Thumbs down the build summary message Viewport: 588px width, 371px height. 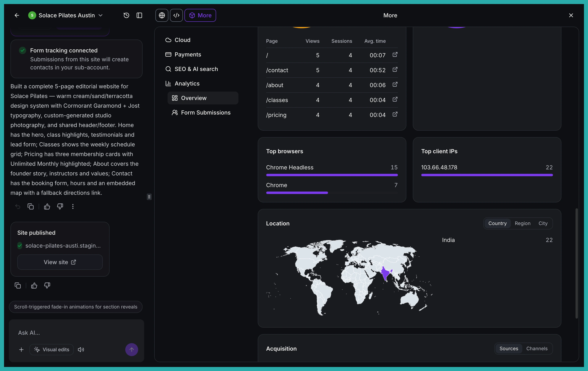point(60,207)
